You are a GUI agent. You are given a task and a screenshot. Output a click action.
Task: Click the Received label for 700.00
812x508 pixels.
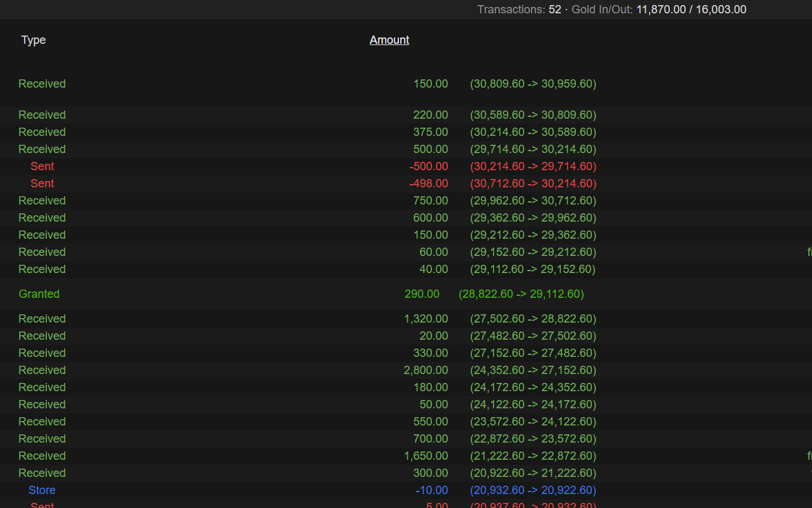42,439
